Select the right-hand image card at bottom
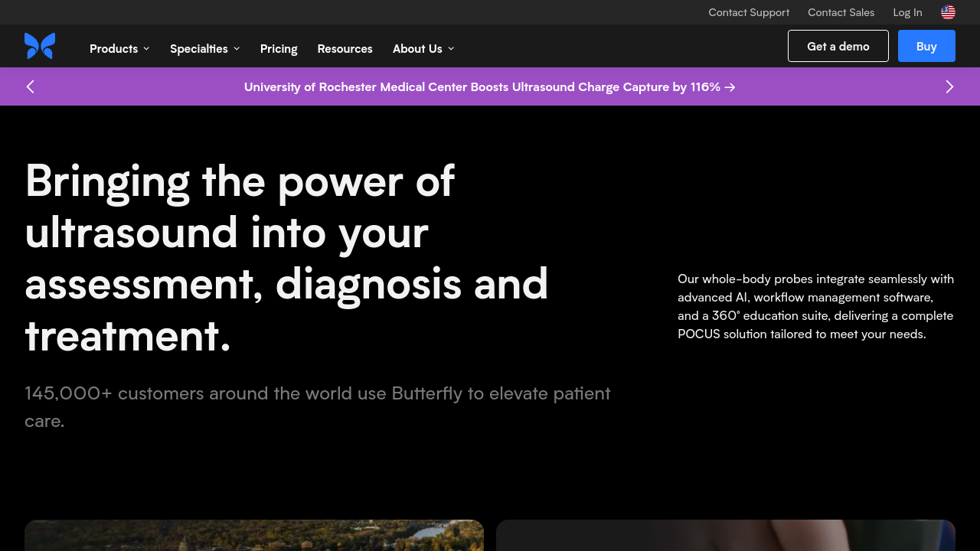Viewport: 980px width, 551px height. pos(726,535)
